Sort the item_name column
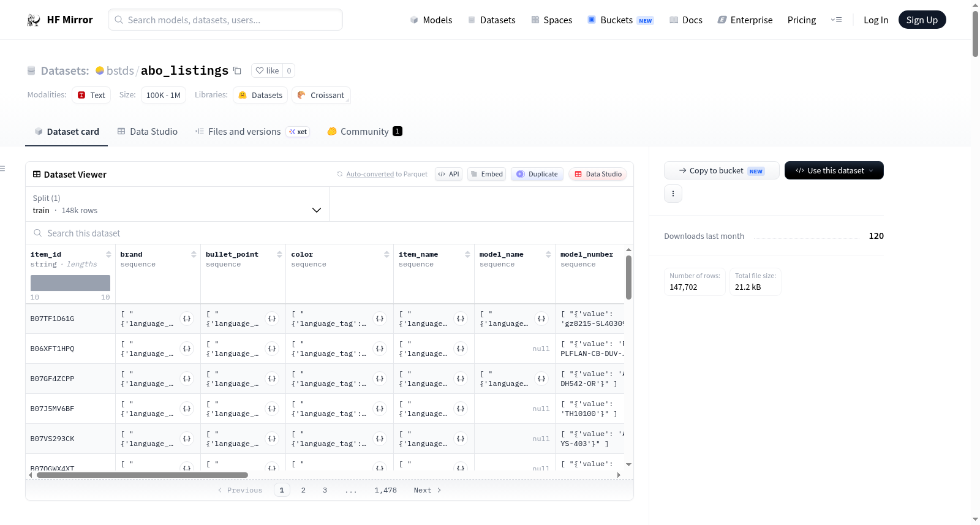Image resolution: width=980 pixels, height=525 pixels. click(467, 254)
